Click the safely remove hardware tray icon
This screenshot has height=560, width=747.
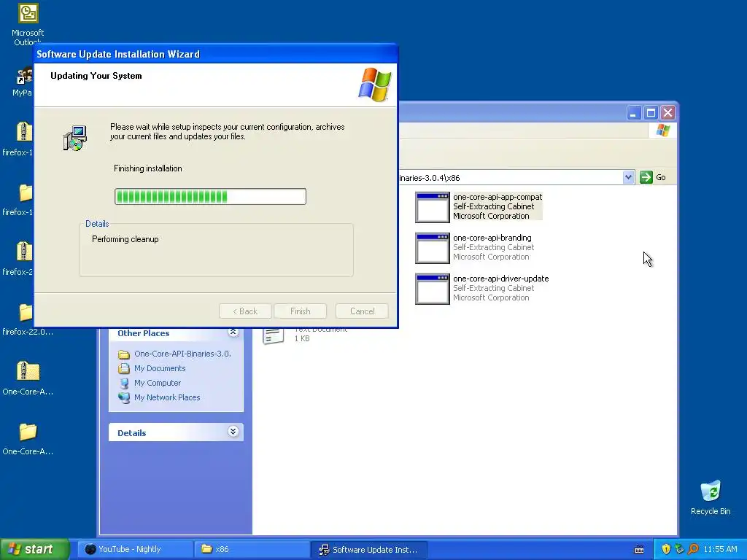(x=679, y=549)
